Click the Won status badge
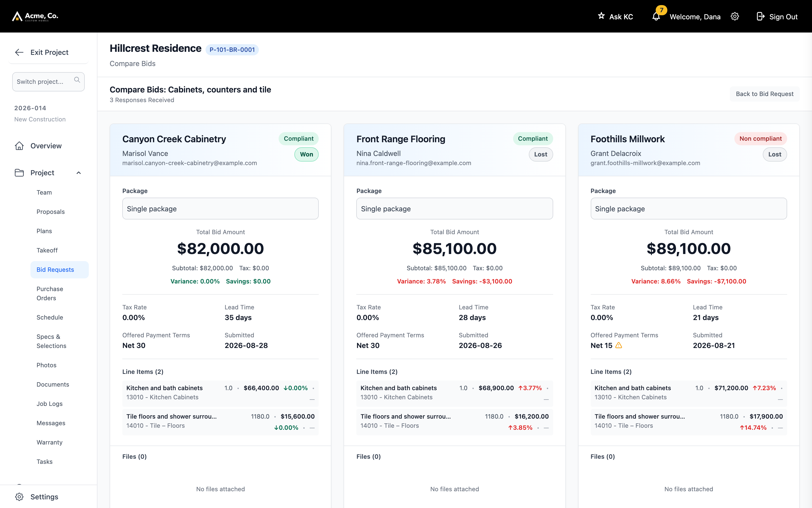The image size is (812, 508). (x=306, y=154)
